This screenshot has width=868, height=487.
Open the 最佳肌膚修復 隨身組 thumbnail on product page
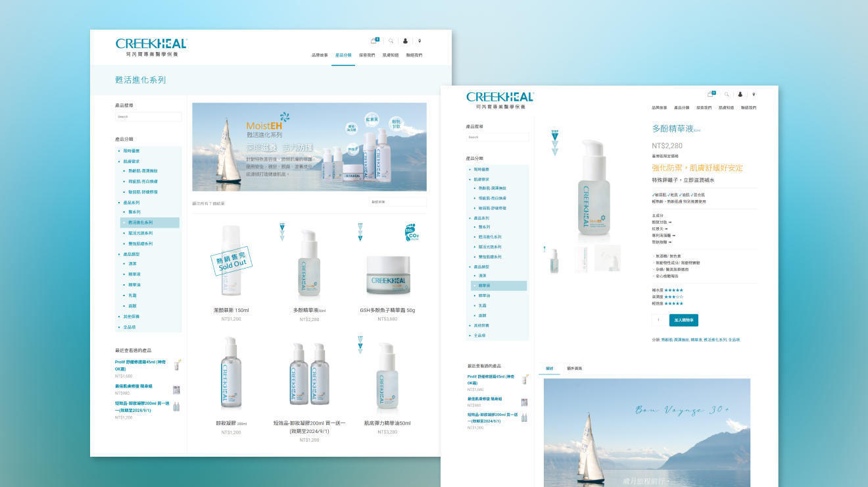[x=524, y=402]
